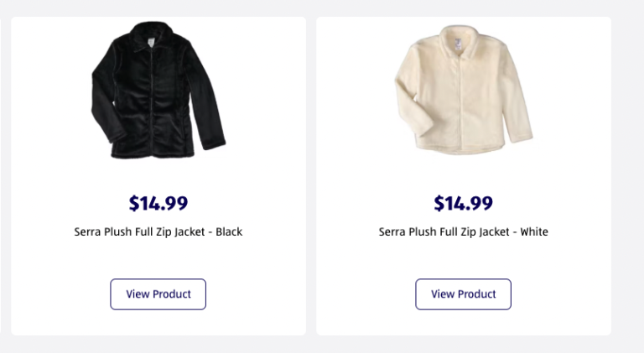Click the cuff of the black jacket's extended sleeve
The height and width of the screenshot is (353, 644).
coord(214,144)
